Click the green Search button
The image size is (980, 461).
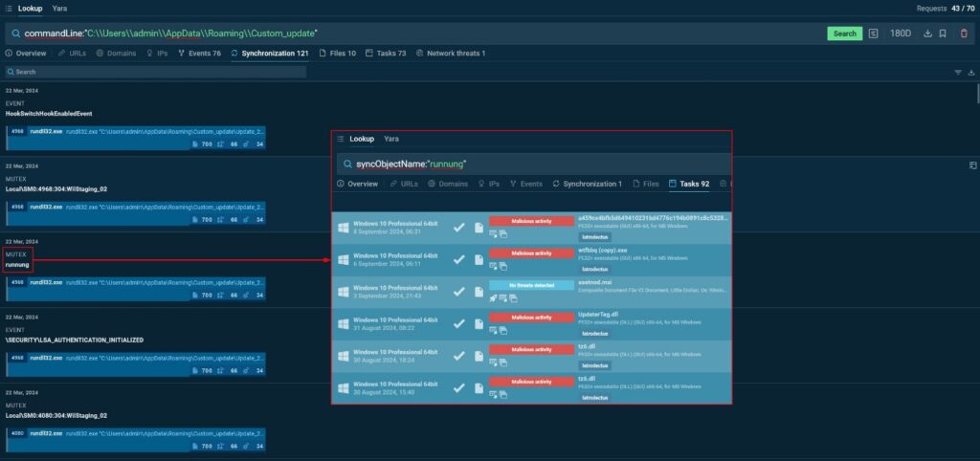(x=844, y=33)
